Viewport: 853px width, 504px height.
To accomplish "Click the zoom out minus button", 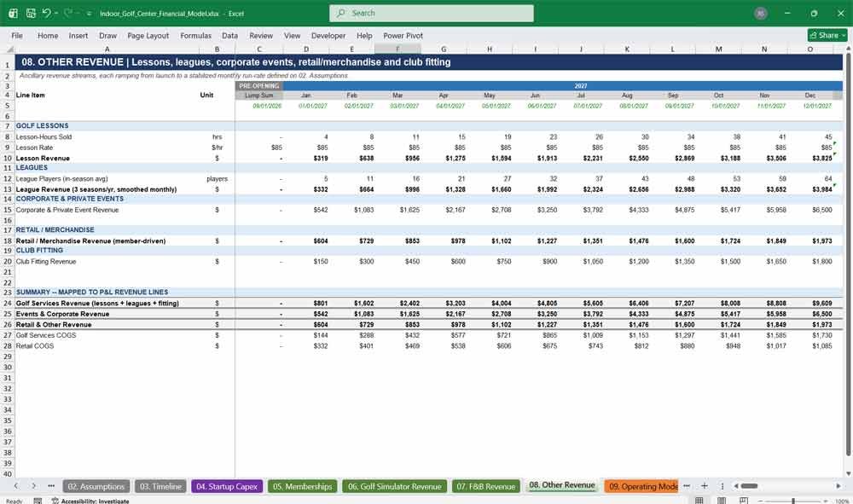I will click(x=761, y=501).
